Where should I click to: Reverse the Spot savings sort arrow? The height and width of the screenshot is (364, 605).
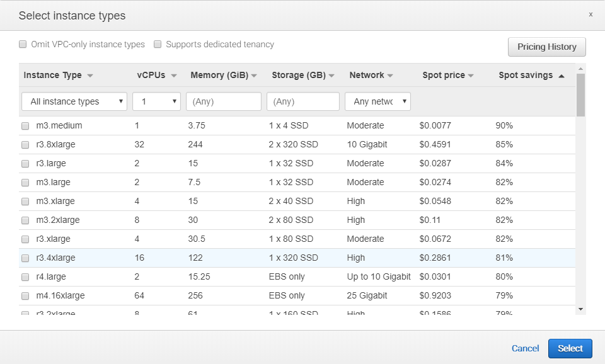562,76
